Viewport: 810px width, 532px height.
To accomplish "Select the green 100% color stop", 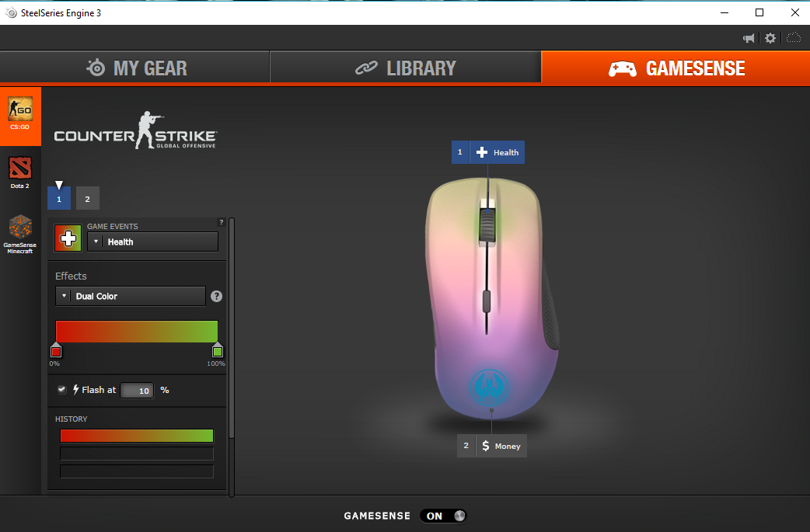I will pos(218,350).
